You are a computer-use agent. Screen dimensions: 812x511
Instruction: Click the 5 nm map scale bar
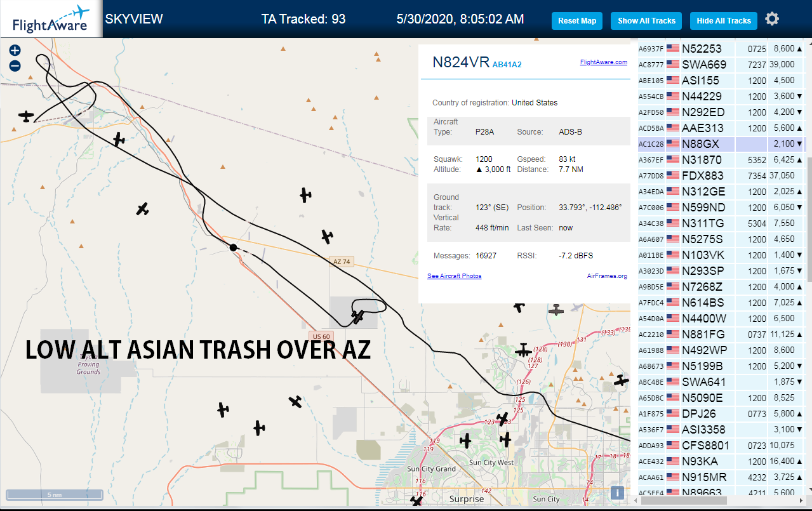54,494
